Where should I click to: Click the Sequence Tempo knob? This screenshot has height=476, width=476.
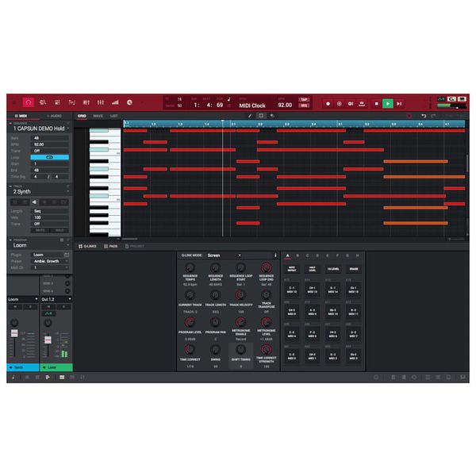coord(190,268)
